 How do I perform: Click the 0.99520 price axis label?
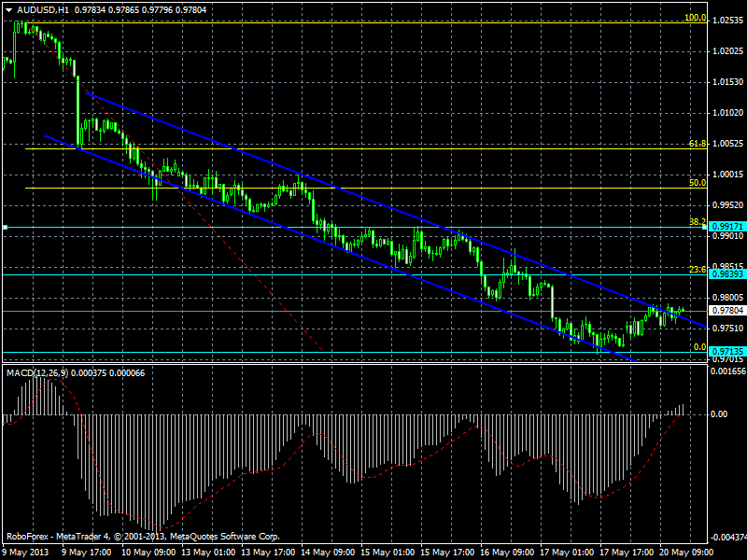[728, 205]
